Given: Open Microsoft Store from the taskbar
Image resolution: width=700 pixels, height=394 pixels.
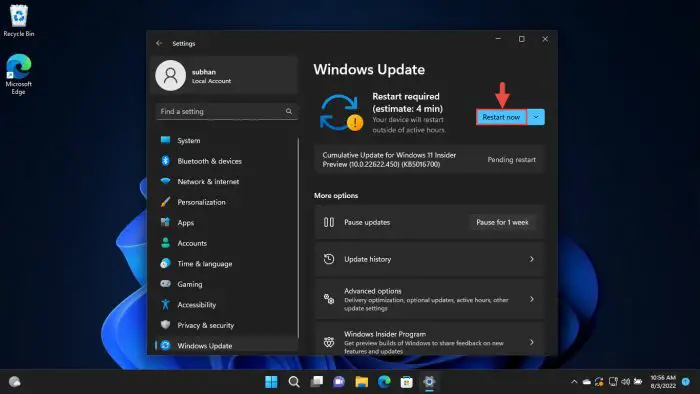Looking at the screenshot, I should point(407,382).
